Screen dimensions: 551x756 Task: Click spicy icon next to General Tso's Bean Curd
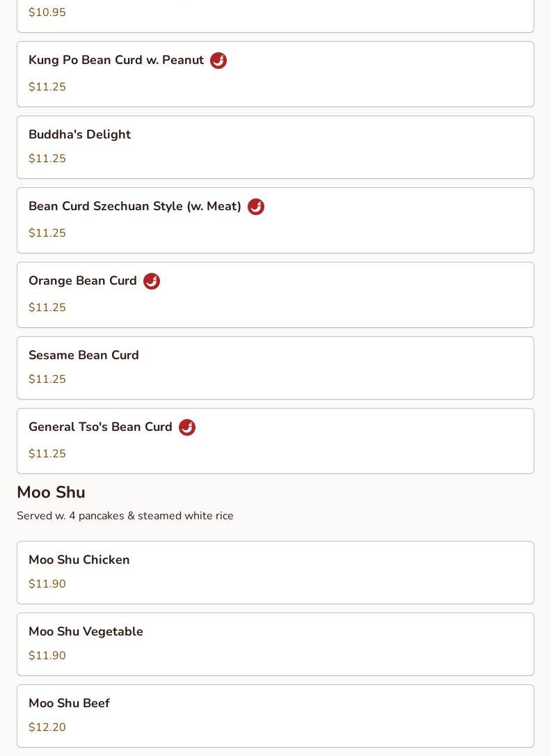coord(187,427)
